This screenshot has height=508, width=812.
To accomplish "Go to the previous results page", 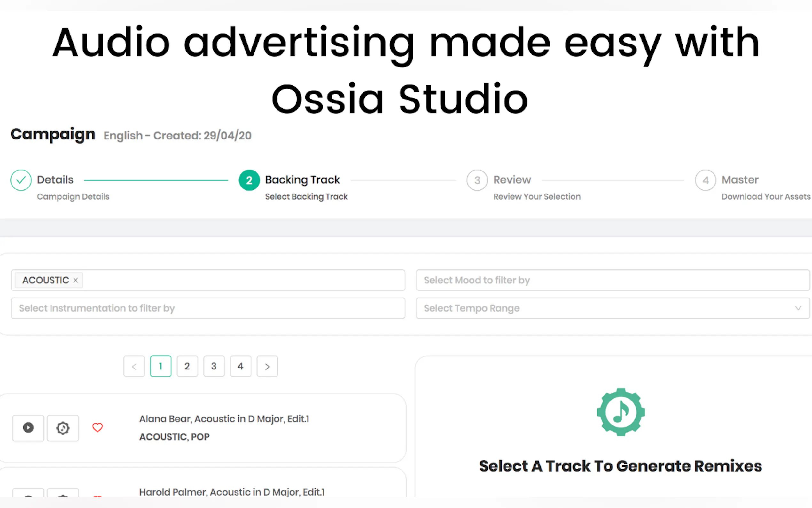I will [x=134, y=366].
